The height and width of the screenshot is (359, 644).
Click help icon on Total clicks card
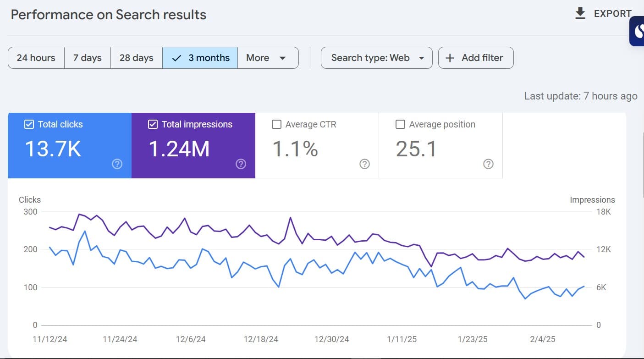[117, 164]
